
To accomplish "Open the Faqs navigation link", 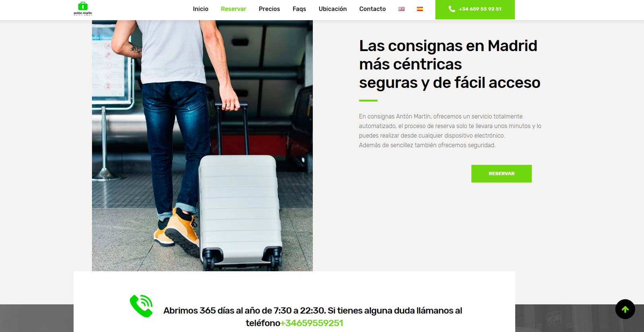I will click(299, 9).
